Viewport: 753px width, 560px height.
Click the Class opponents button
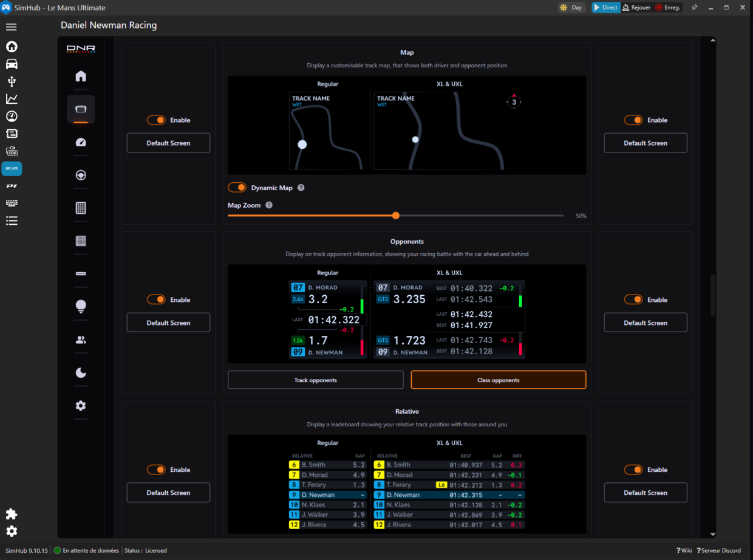click(498, 380)
